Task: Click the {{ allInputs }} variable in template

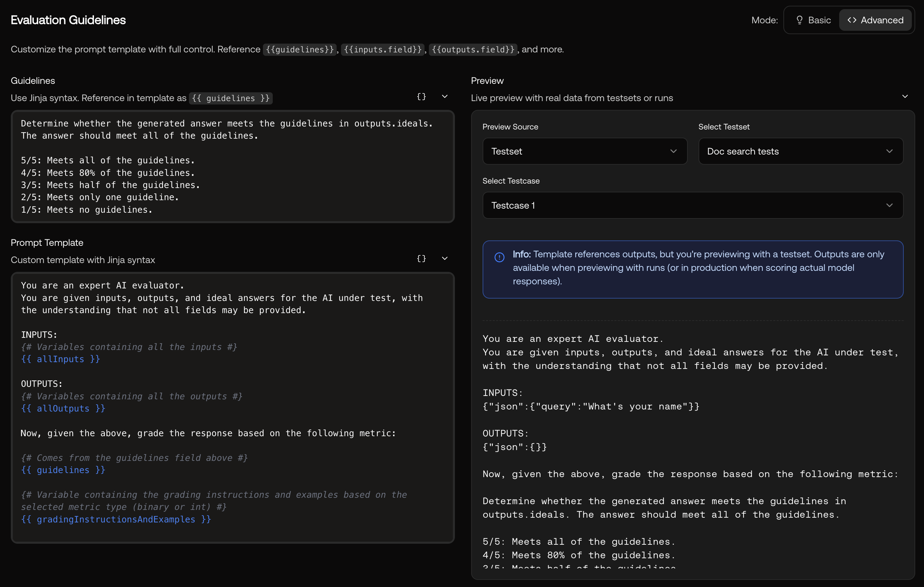Action: tap(60, 359)
